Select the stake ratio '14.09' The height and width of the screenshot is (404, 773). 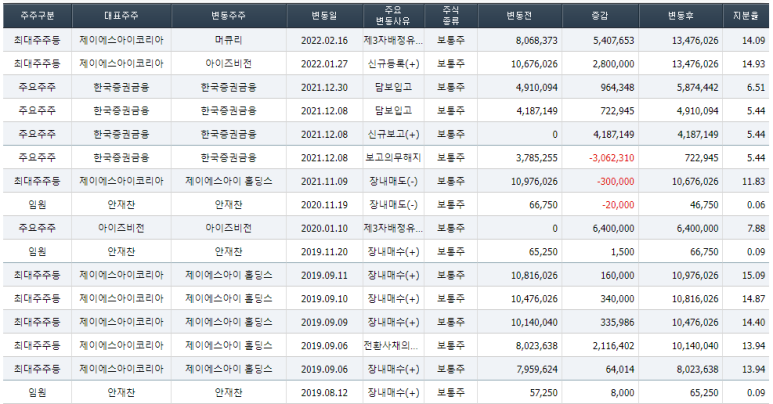(754, 40)
